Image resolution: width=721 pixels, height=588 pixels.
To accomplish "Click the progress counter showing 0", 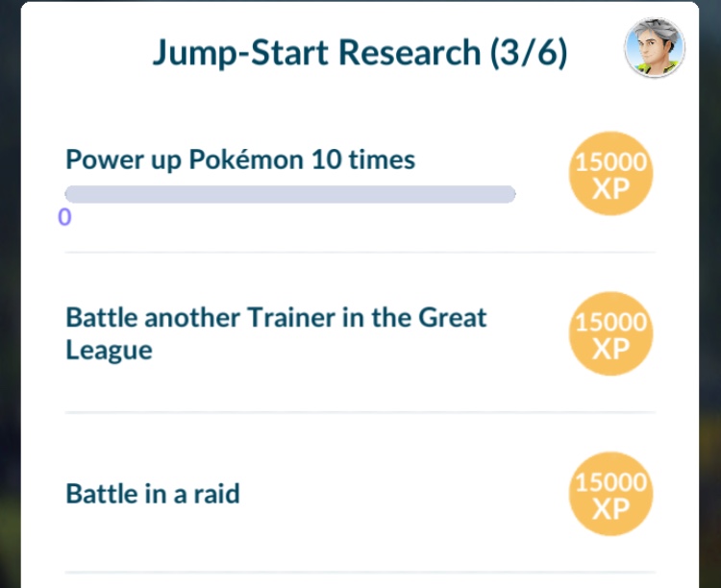I will pyautogui.click(x=64, y=217).
